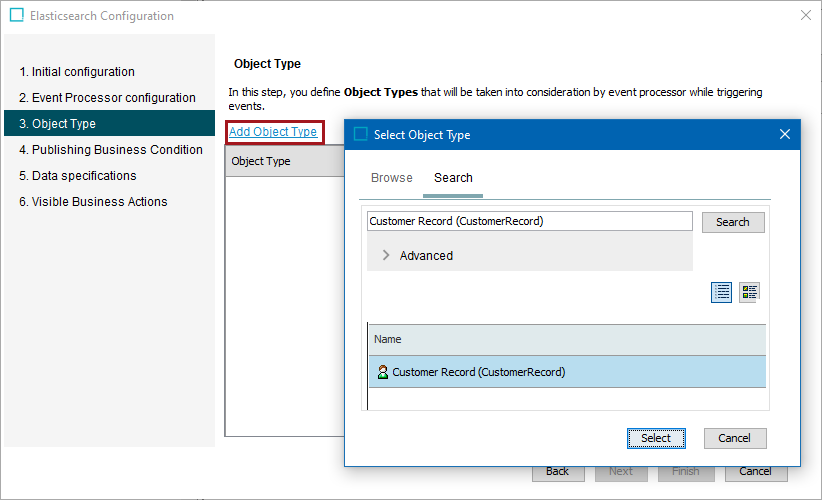Select the Customer Record (CustomerRecord) result row
This screenshot has height=500, width=822.
tap(566, 372)
